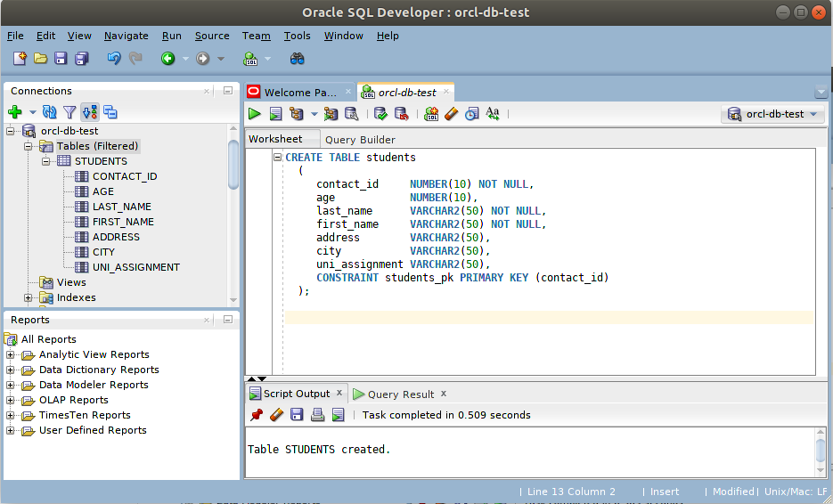Collapse the STUDENTS table node
The image size is (833, 504).
tap(45, 161)
